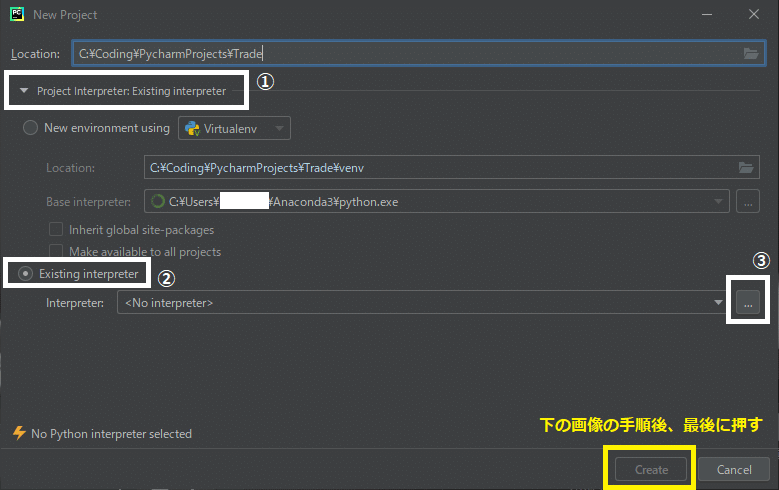Click the 'No Python interpreter selected' message

(x=111, y=434)
